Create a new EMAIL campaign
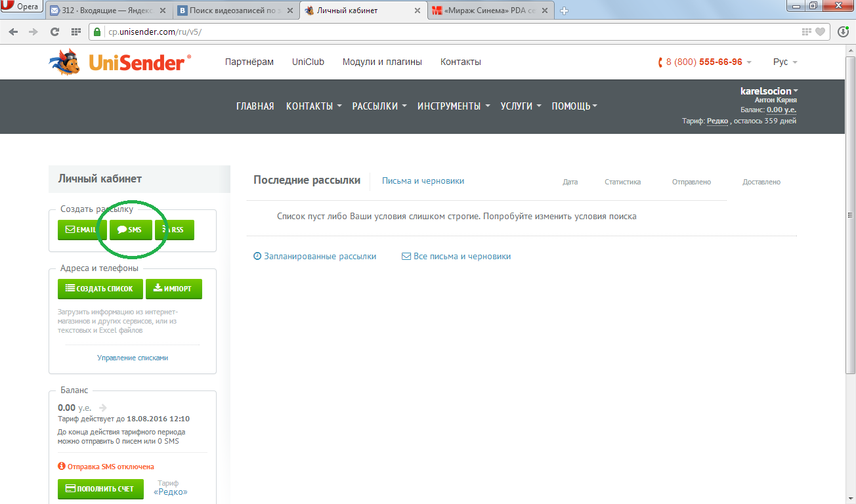 point(82,230)
